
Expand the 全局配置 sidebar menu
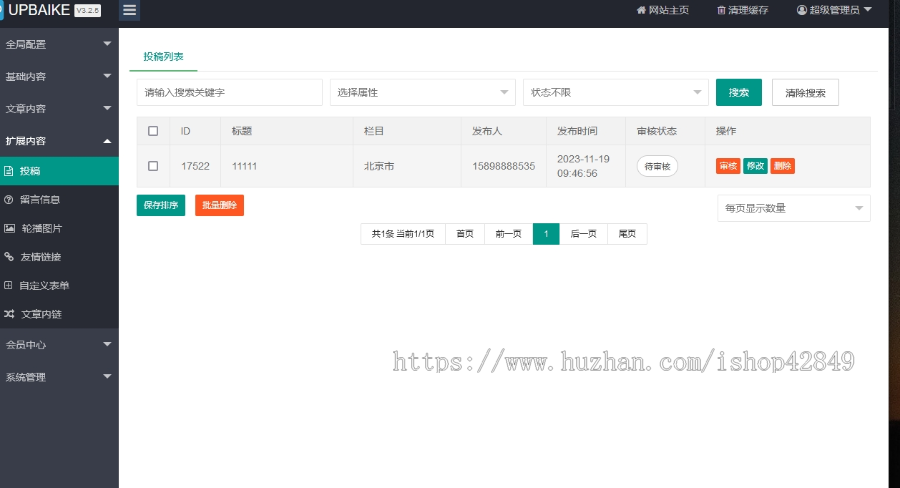click(x=59, y=44)
